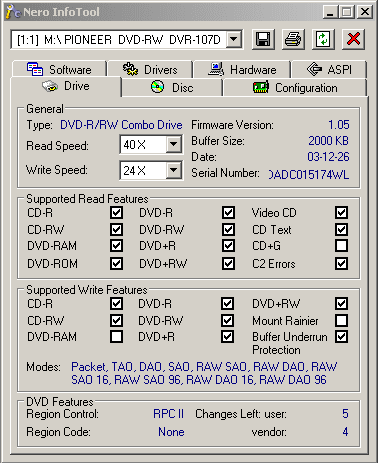Screen dimensions: 378x463
Task: Open the Software tab
Action: pyautogui.click(x=59, y=69)
